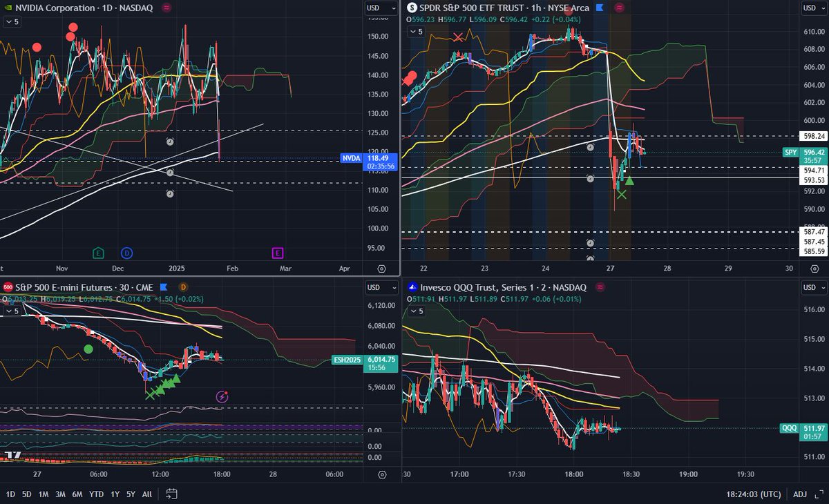Select the 3M date range
This screenshot has width=829, height=504.
coord(61,494)
